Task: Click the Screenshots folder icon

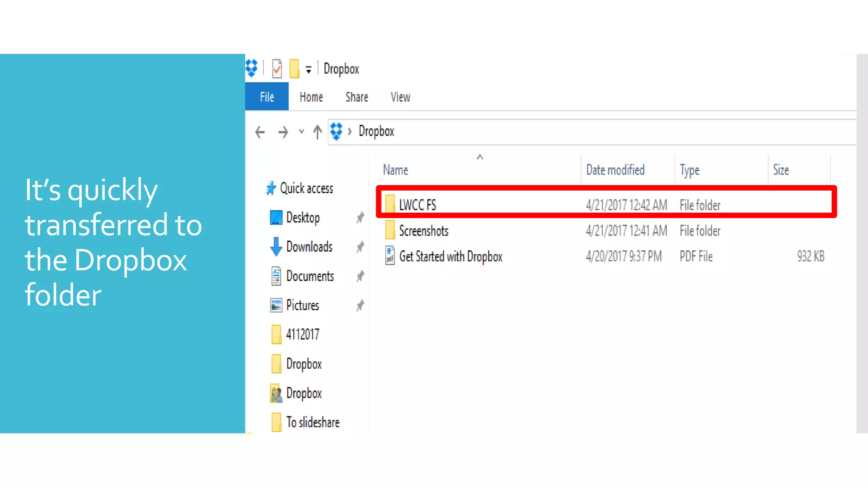Action: click(390, 230)
